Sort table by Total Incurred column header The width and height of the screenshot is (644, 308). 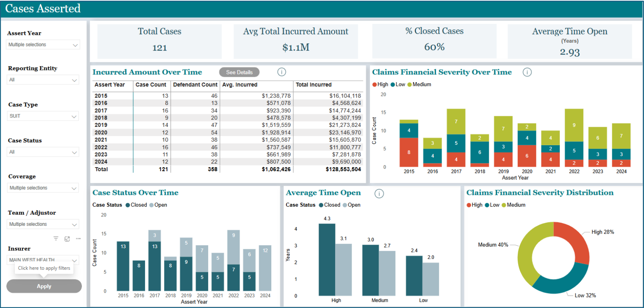(314, 85)
